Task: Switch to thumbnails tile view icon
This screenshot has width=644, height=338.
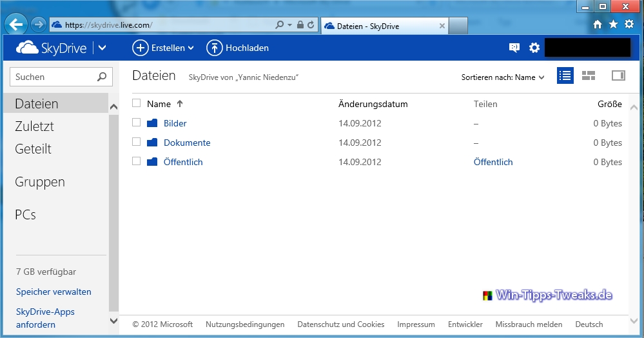Action: click(x=589, y=75)
